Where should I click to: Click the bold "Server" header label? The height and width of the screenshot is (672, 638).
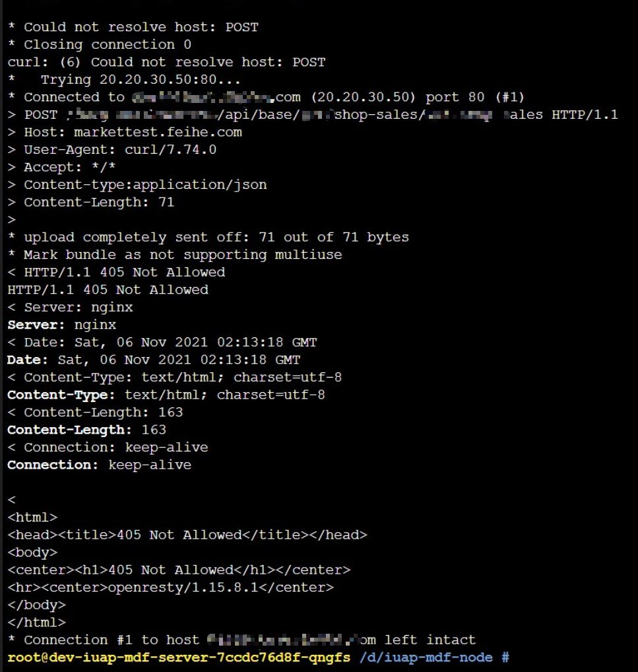point(36,325)
